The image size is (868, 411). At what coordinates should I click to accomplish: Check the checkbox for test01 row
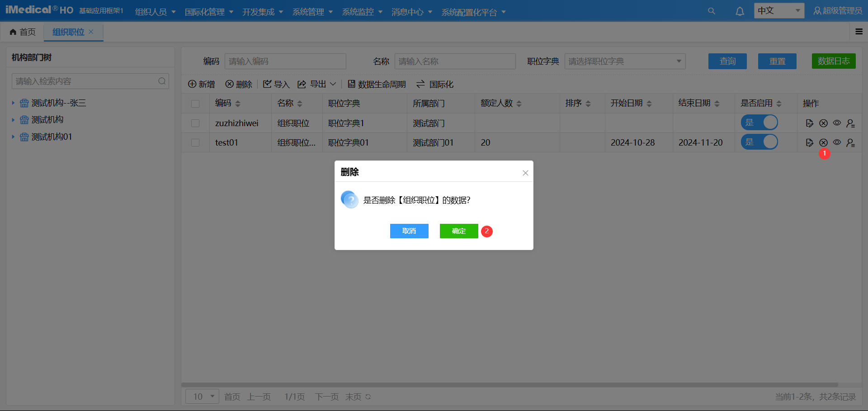click(x=195, y=142)
